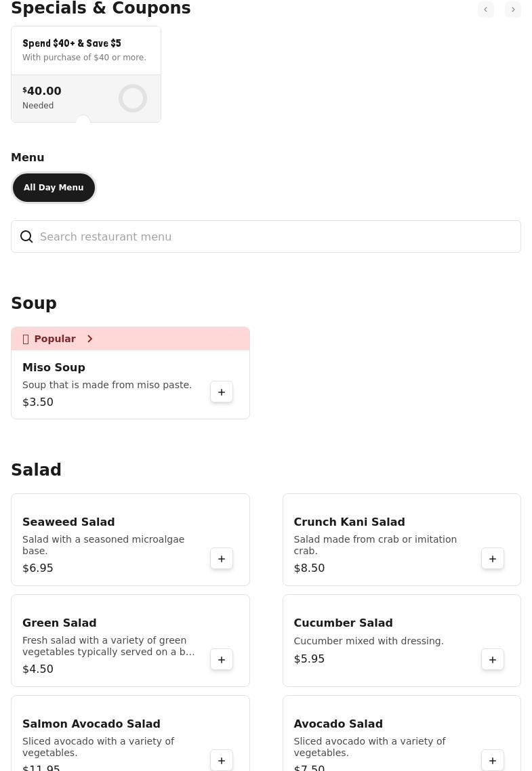Add Crunch Kani Salad with plus icon
532x771 pixels.
click(x=493, y=559)
